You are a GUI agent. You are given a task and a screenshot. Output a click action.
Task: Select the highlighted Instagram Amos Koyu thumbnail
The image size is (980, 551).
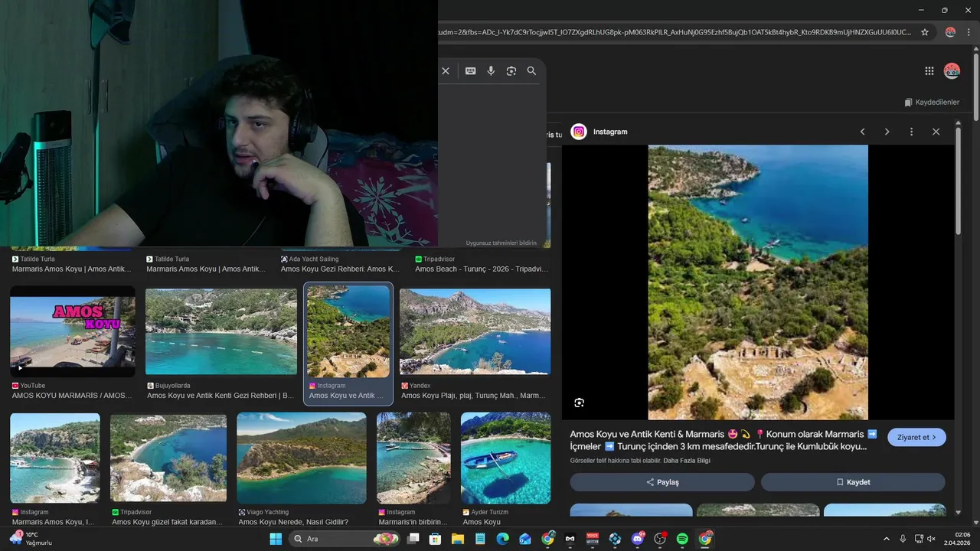(x=348, y=331)
